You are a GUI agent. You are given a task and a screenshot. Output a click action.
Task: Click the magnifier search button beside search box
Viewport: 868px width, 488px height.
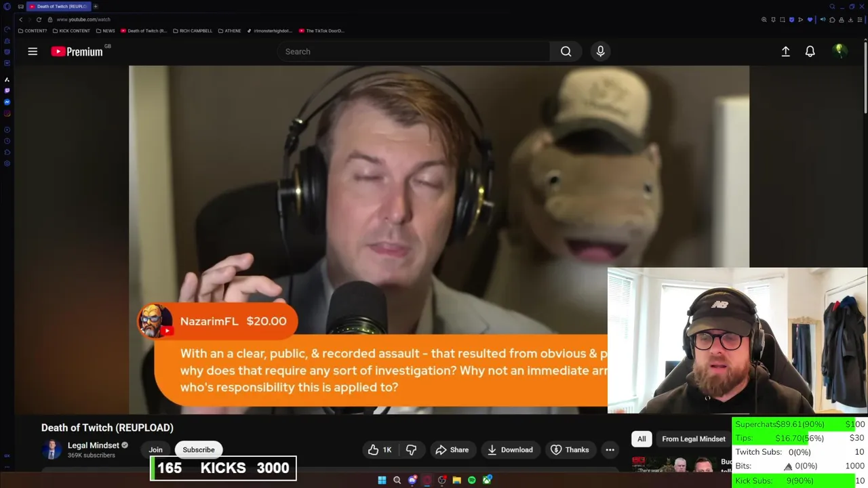566,52
